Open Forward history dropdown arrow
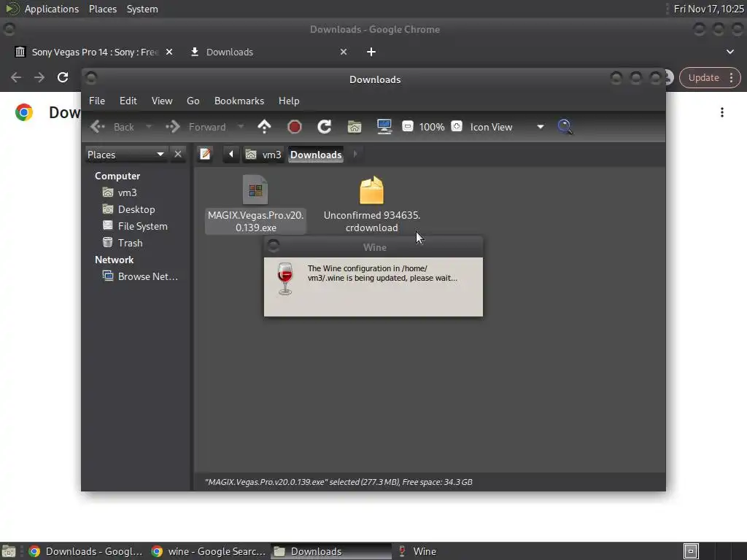Image resolution: width=747 pixels, height=560 pixels. pos(241,127)
